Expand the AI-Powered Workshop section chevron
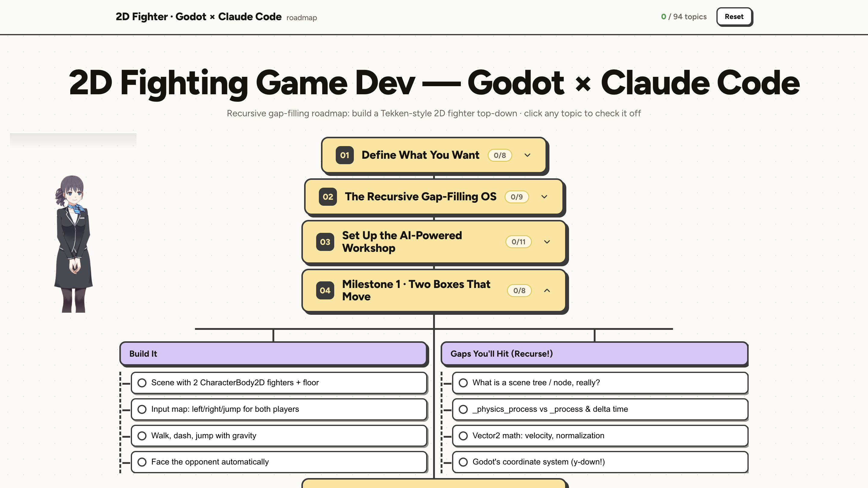Image resolution: width=868 pixels, height=488 pixels. coord(547,242)
